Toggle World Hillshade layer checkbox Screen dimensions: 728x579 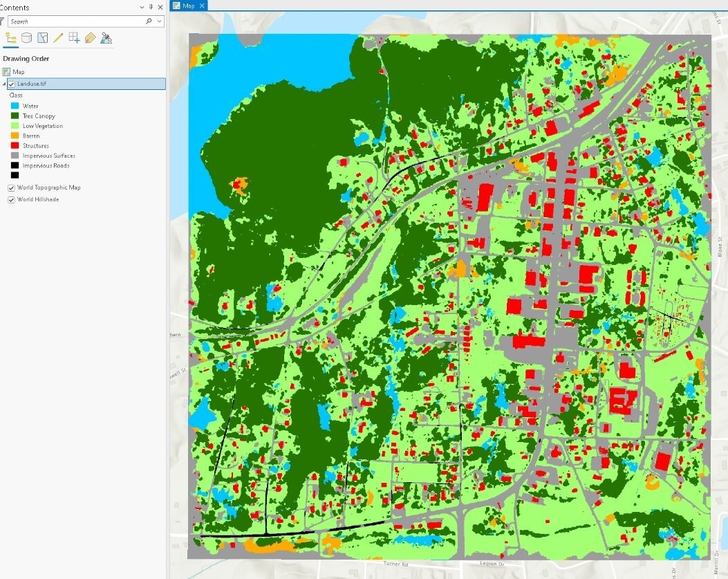tap(12, 199)
